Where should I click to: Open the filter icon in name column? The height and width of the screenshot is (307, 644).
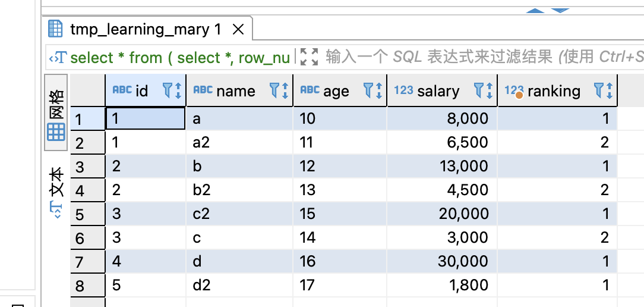click(274, 90)
